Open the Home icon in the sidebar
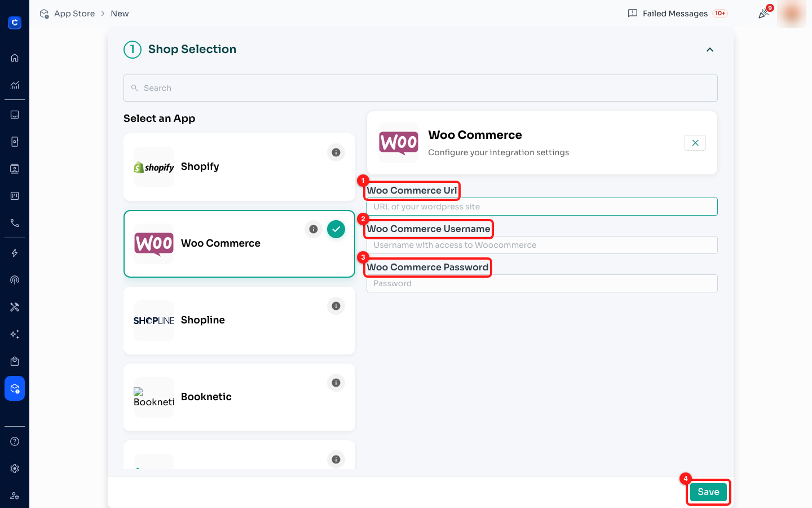Screen dimensions: 812x508 pos(15,58)
